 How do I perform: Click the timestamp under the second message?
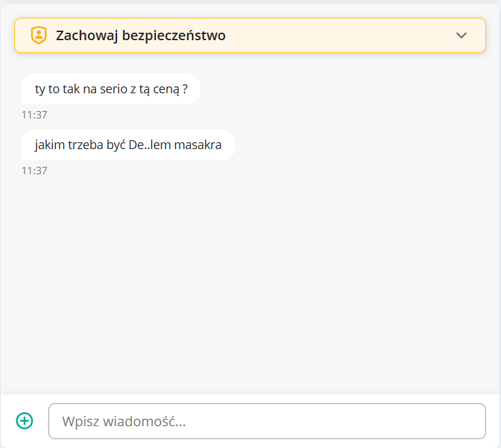click(x=34, y=171)
